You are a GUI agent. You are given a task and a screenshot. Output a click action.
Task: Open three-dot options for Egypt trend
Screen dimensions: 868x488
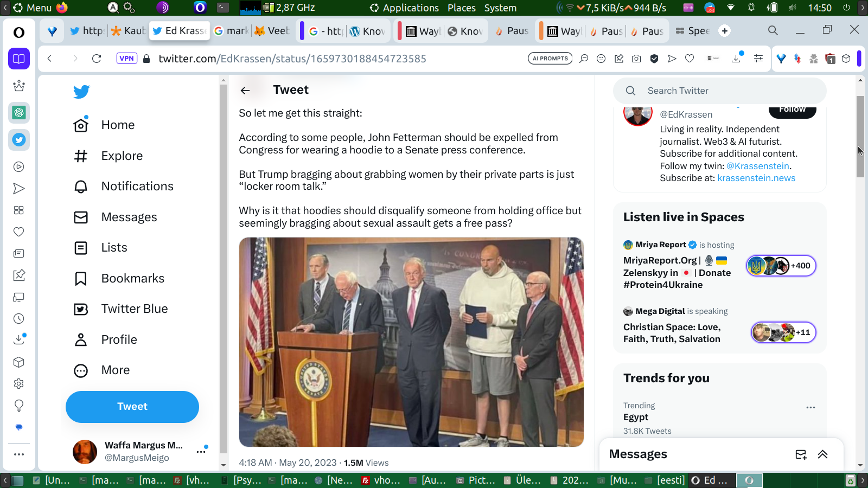(x=810, y=407)
